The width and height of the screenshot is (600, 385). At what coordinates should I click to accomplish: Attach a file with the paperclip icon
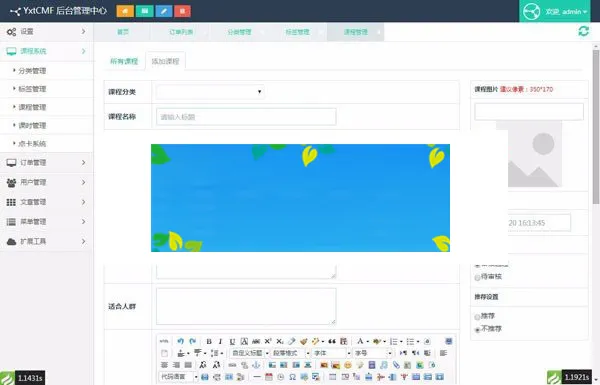pyautogui.click(x=396, y=365)
